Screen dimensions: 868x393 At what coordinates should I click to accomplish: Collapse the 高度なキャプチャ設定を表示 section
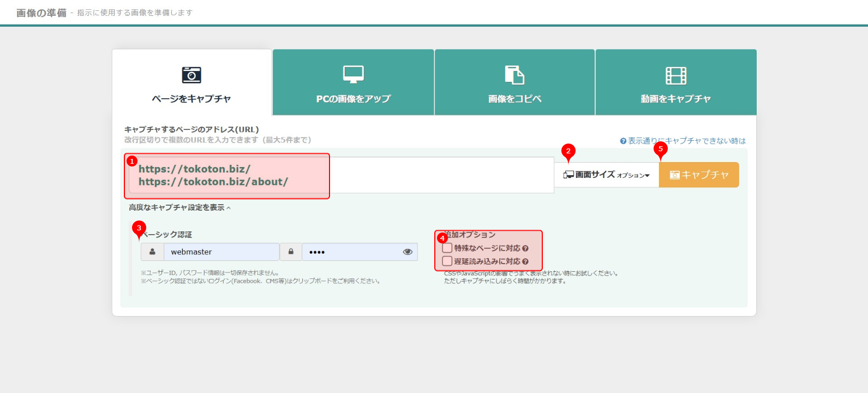(x=179, y=207)
